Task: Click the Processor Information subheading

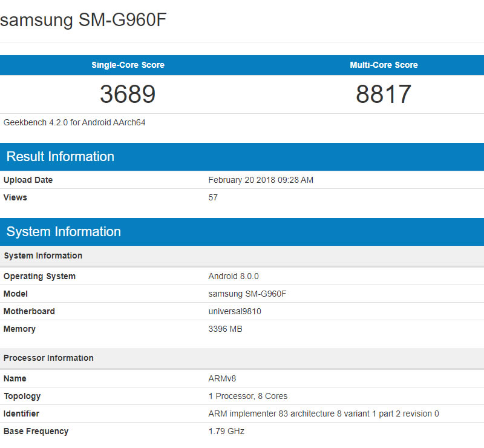Action: click(48, 358)
